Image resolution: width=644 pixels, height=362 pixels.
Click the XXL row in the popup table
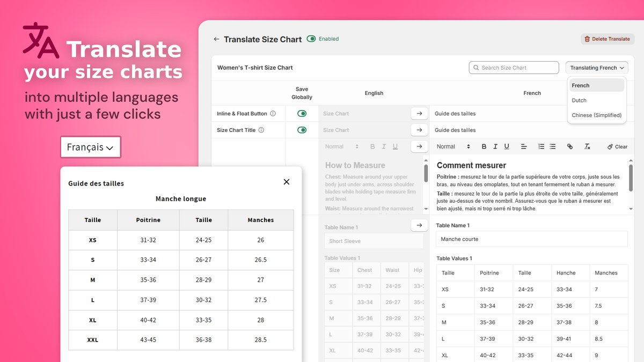181,340
